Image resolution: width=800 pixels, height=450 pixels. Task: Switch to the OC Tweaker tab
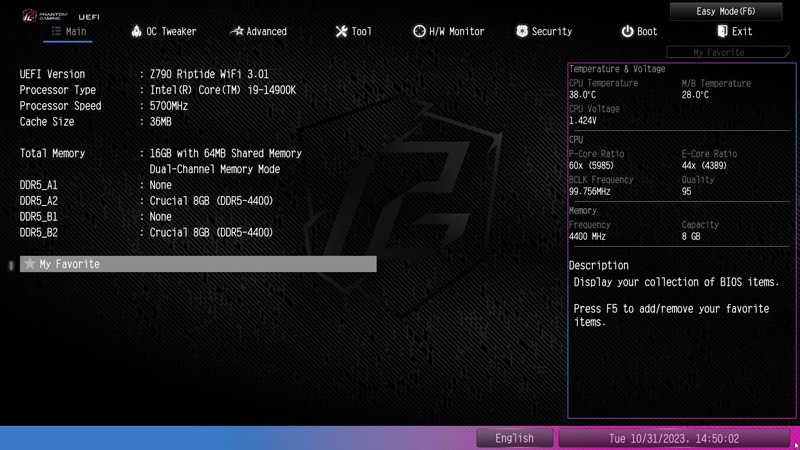[164, 32]
